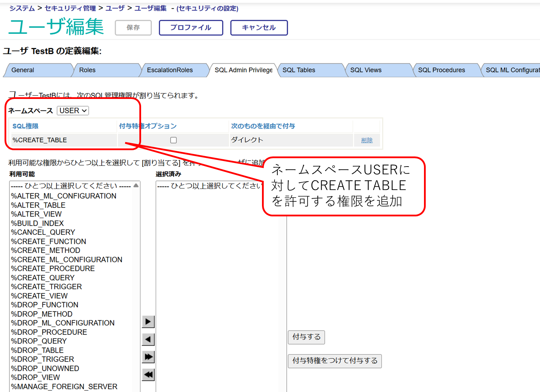Open the Roles tab

(x=87, y=70)
